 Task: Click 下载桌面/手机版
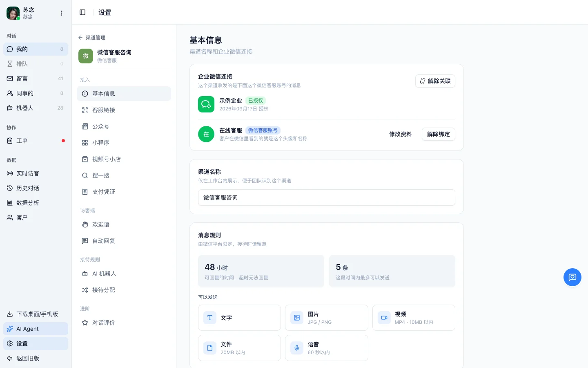coord(36,314)
